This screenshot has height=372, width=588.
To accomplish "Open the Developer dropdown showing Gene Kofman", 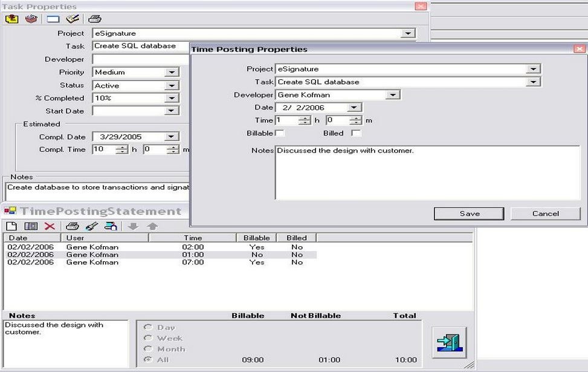I will [x=392, y=94].
